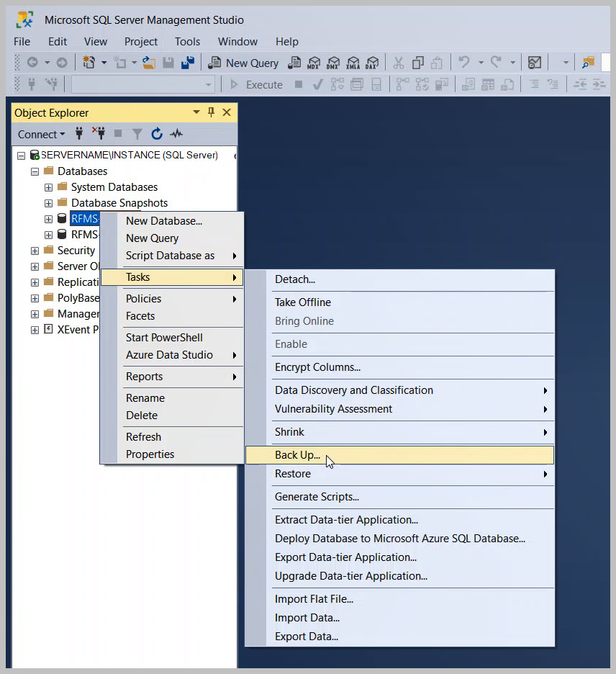Open the Help menu
Screen dimensions: 616x674
click(287, 42)
